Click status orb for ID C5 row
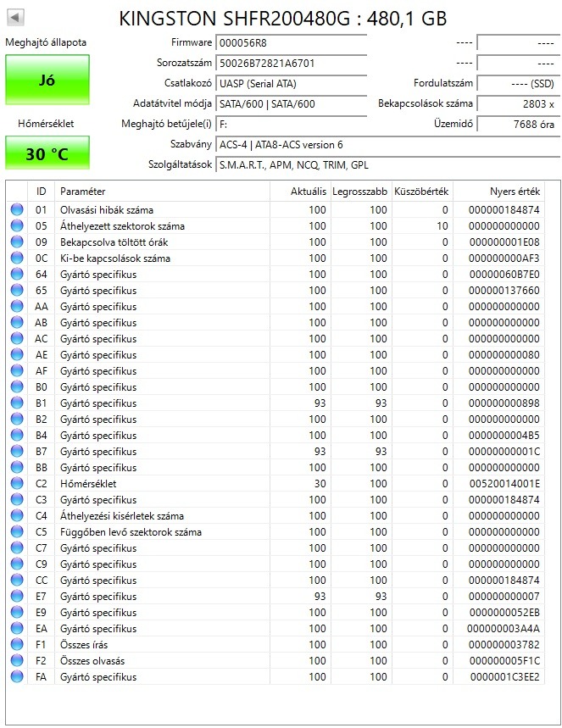The height and width of the screenshot is (728, 562). (17, 531)
